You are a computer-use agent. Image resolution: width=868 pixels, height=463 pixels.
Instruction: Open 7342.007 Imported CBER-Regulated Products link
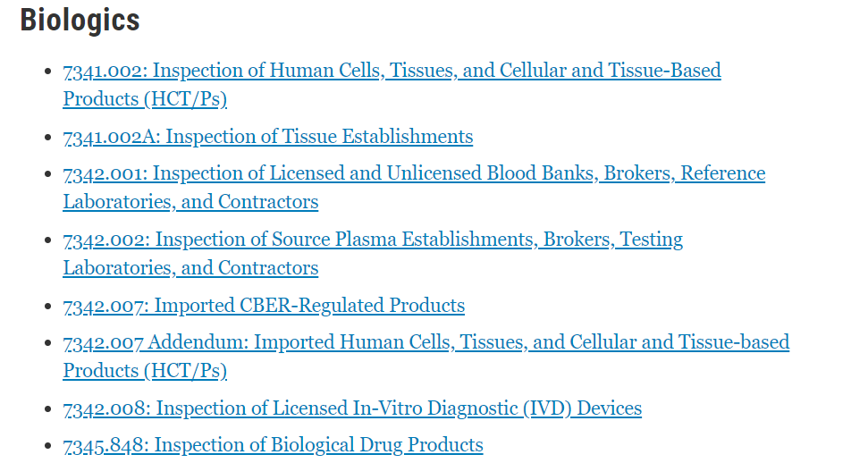tap(264, 306)
